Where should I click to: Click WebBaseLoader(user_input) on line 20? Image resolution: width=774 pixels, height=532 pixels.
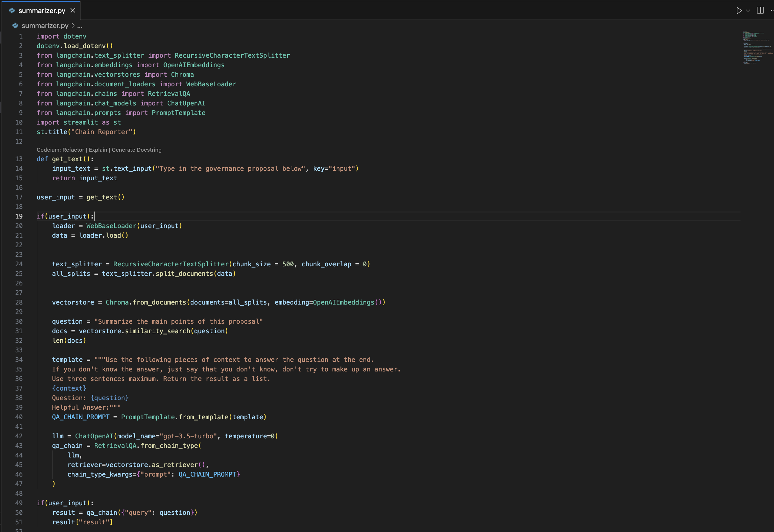click(x=134, y=226)
